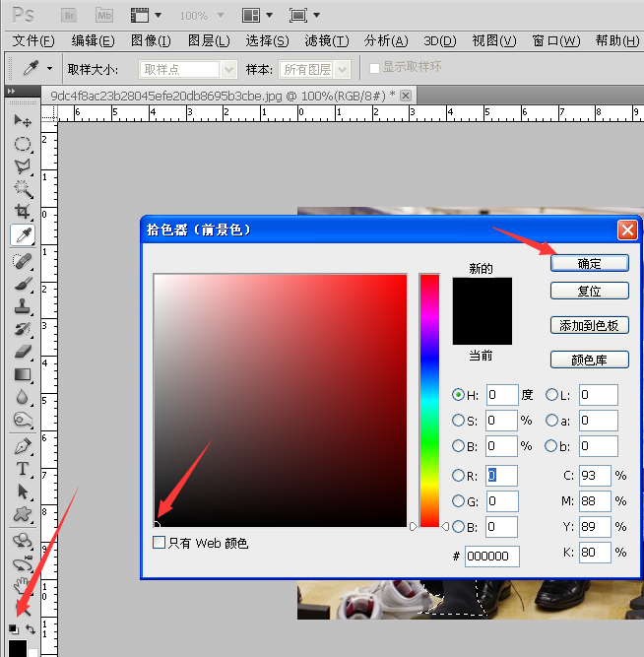Select the 3D Orbit camera tool
This screenshot has width=644, height=657.
pyautogui.click(x=23, y=563)
